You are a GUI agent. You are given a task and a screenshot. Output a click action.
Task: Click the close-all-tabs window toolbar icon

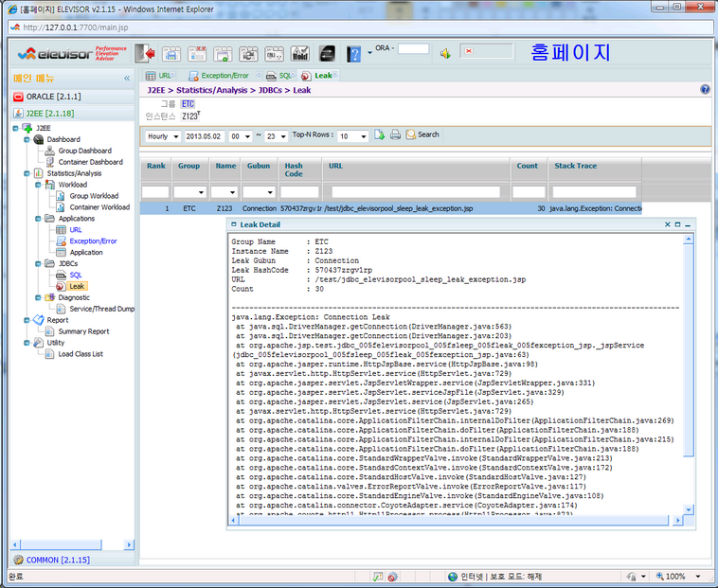[197, 54]
